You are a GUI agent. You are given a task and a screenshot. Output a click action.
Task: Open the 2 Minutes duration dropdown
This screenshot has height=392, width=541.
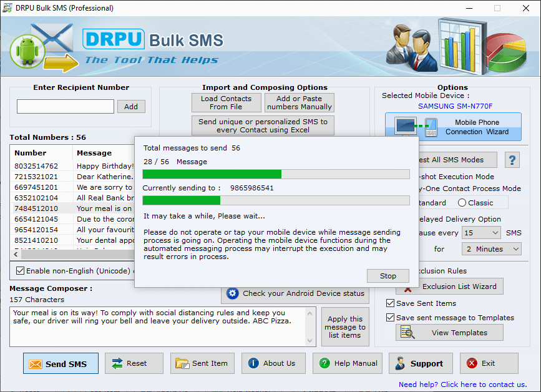click(x=491, y=249)
